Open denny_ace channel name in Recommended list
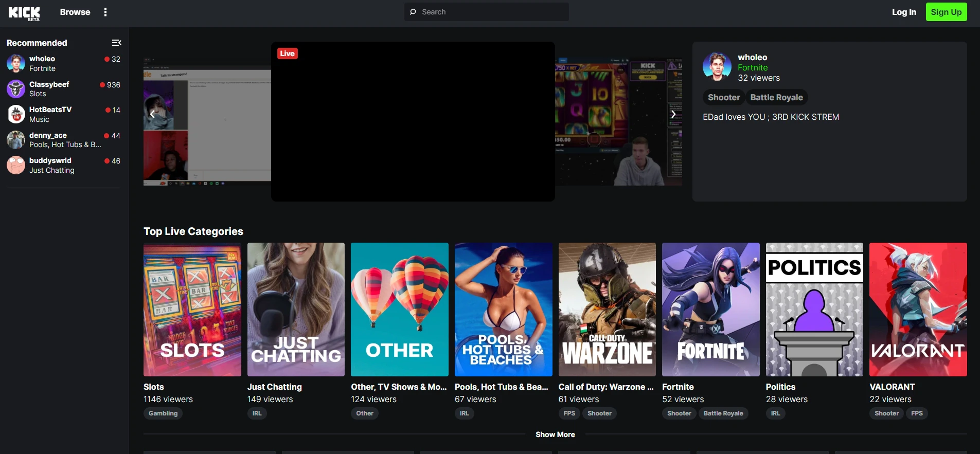The height and width of the screenshot is (454, 980). (48, 135)
